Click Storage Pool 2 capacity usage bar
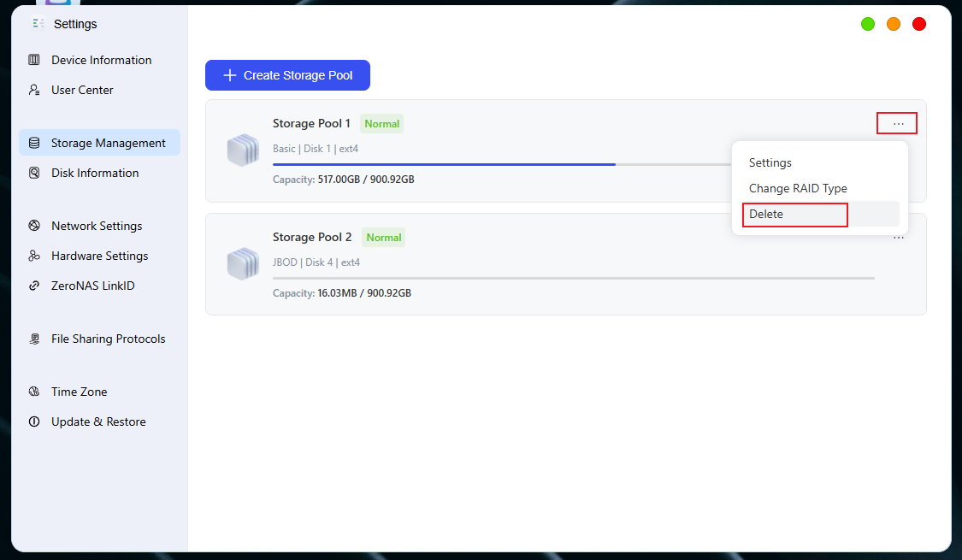The image size is (962, 560). [574, 278]
